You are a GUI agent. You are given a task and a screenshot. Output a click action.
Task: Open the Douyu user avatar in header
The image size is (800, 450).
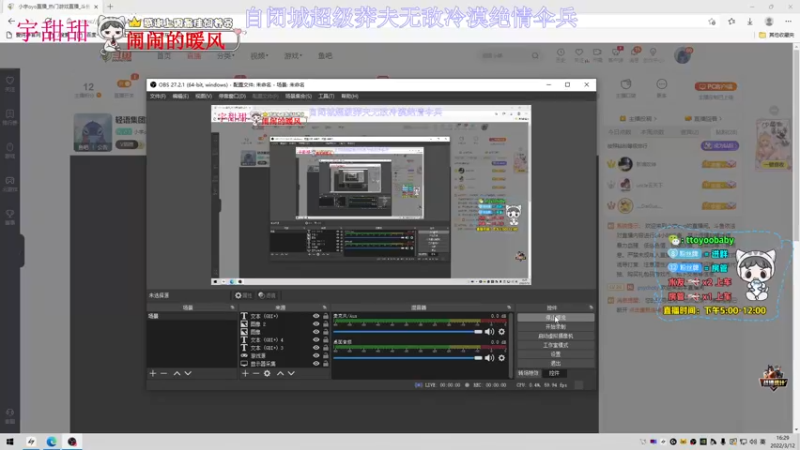(x=683, y=55)
